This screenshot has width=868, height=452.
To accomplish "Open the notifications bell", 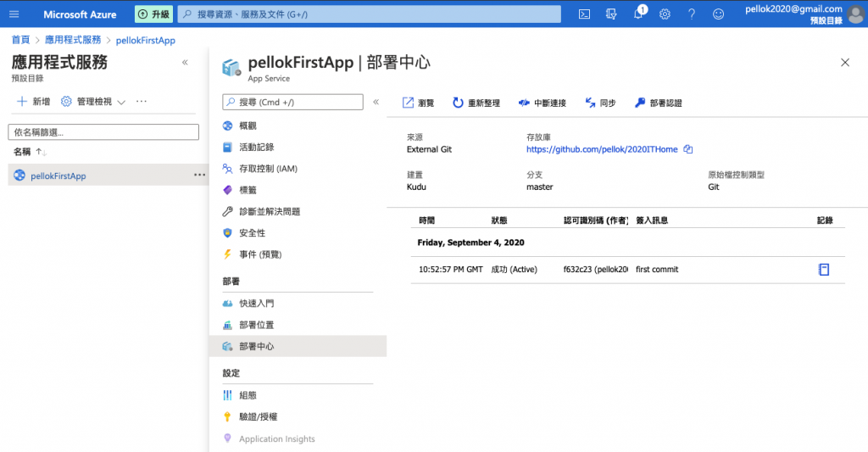I will coord(639,14).
